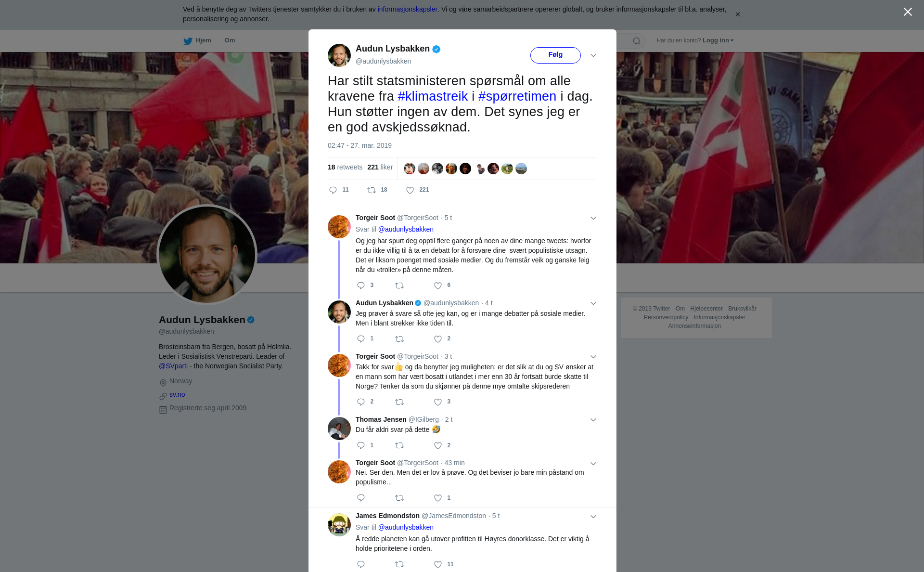Expand options for Thomas Jensen's tweet
Screen dimensions: 924x572
(593, 420)
